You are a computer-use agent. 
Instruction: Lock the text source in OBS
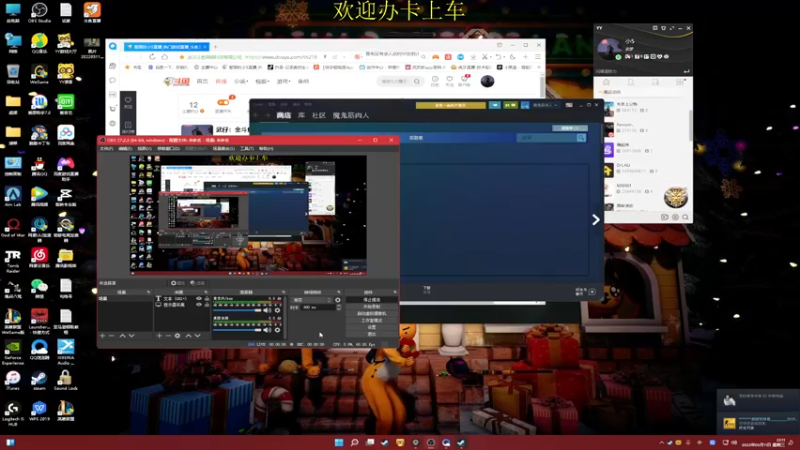(207, 298)
